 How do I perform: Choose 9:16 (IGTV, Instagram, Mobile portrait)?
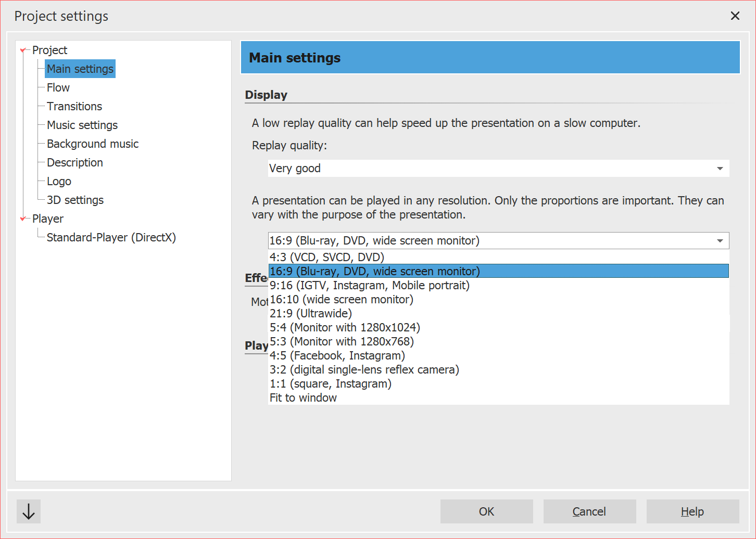pyautogui.click(x=369, y=285)
